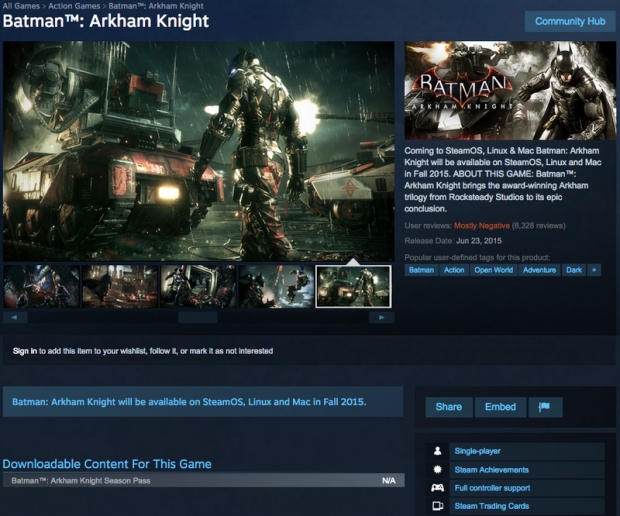Click the Sign in link
The height and width of the screenshot is (516, 620).
point(25,351)
